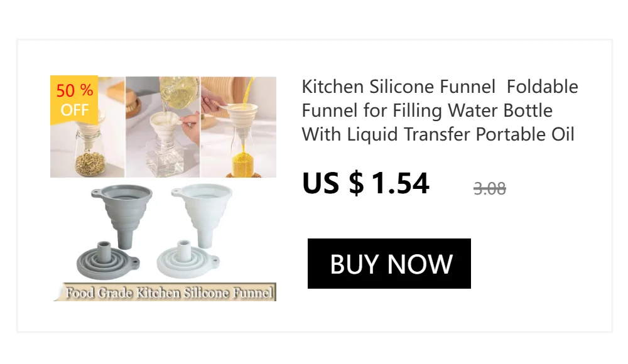Click the 50% OFF discount badge
The height and width of the screenshot is (364, 628).
pyautogui.click(x=74, y=100)
